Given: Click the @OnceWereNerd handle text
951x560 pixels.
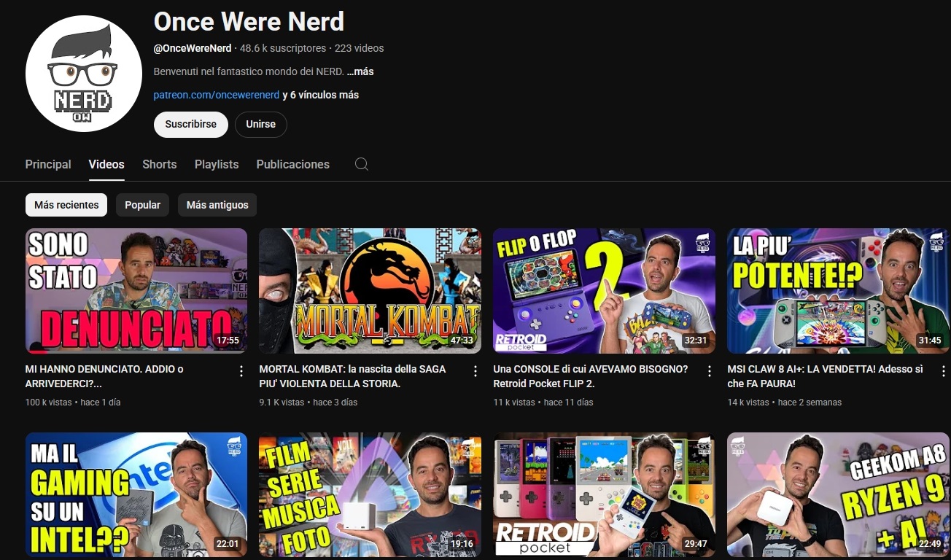Looking at the screenshot, I should (193, 48).
